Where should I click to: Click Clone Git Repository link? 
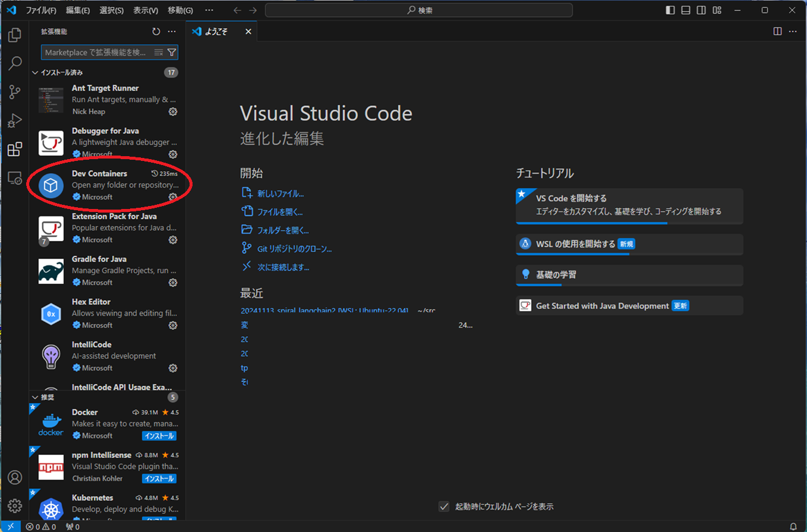[x=286, y=249]
